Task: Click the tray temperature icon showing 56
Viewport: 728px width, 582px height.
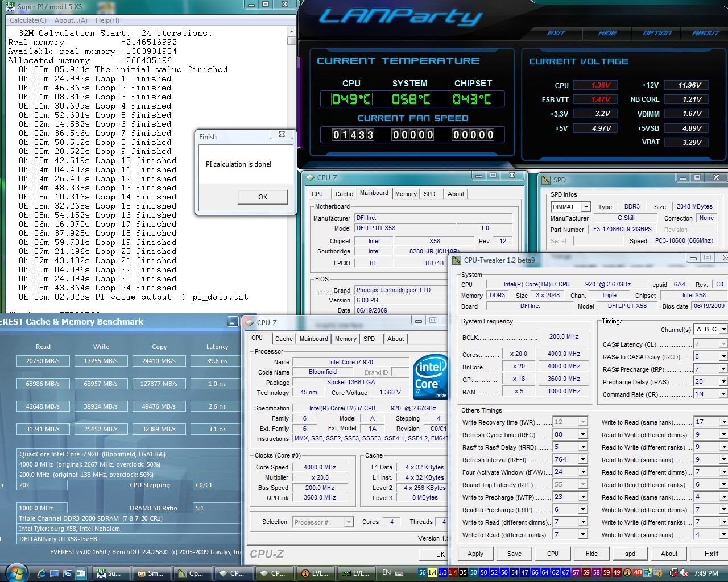Action: click(x=423, y=572)
